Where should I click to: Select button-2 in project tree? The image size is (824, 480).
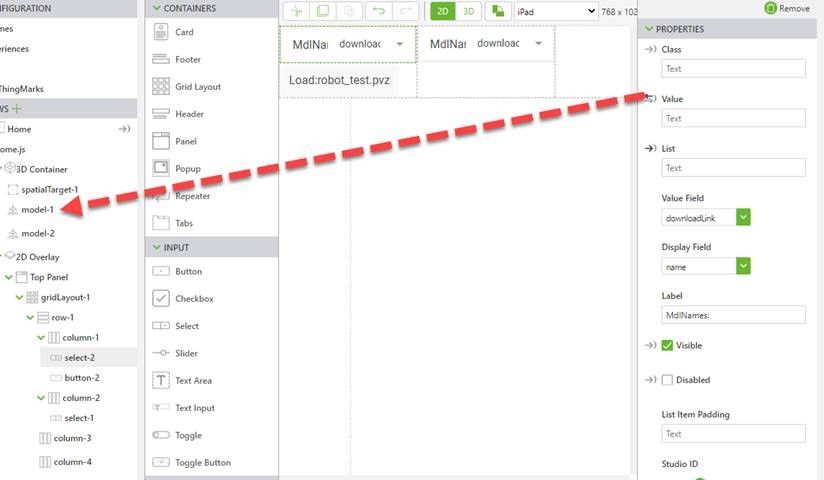[x=81, y=378]
